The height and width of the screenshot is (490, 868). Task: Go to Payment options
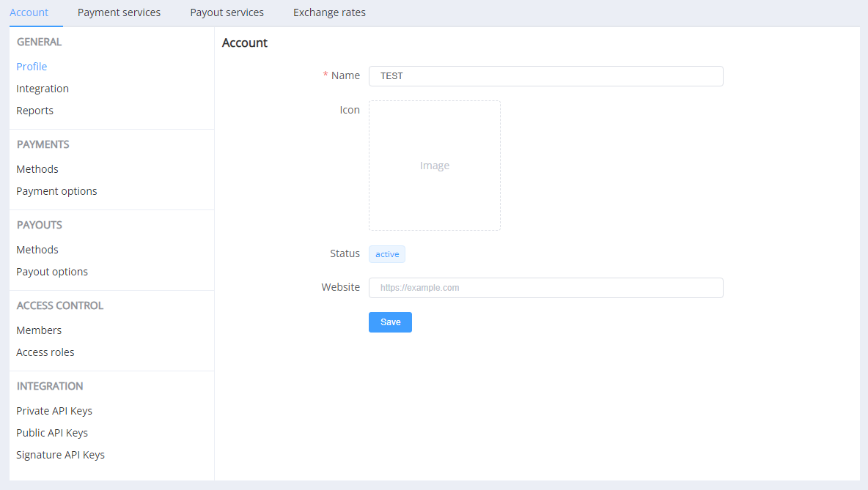(56, 191)
